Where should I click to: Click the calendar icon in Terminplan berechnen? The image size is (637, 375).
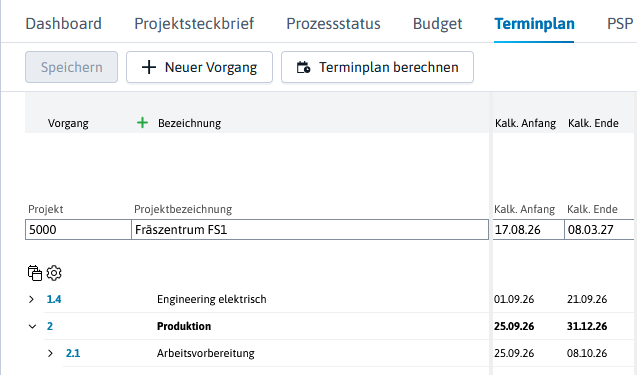[303, 67]
